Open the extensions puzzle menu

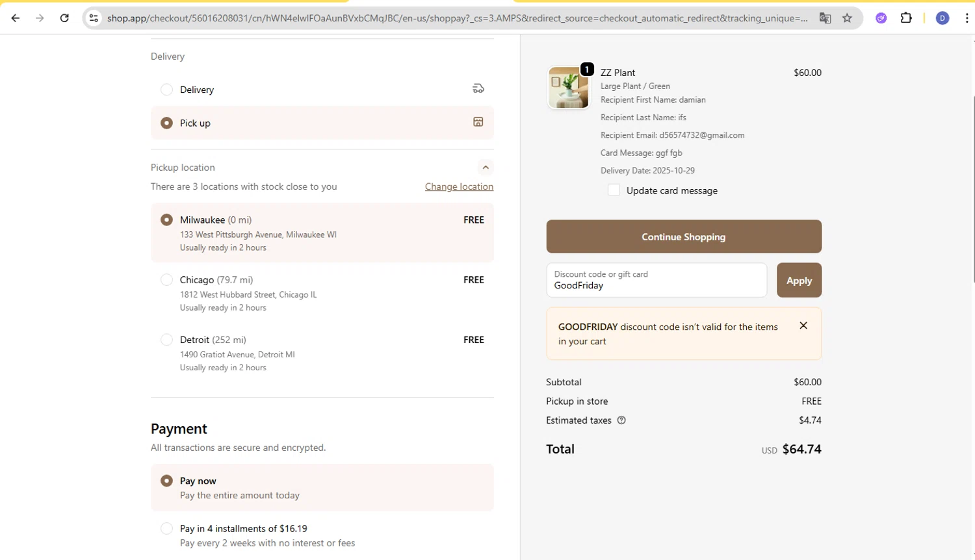906,18
